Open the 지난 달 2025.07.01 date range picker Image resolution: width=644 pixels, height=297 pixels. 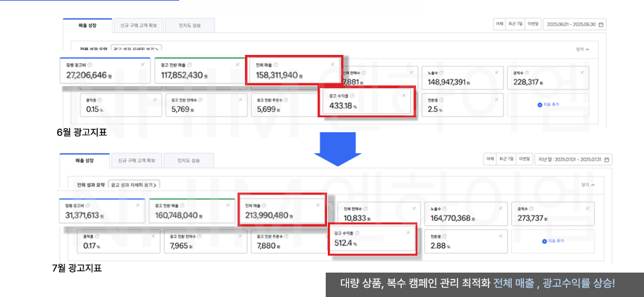[x=573, y=159]
